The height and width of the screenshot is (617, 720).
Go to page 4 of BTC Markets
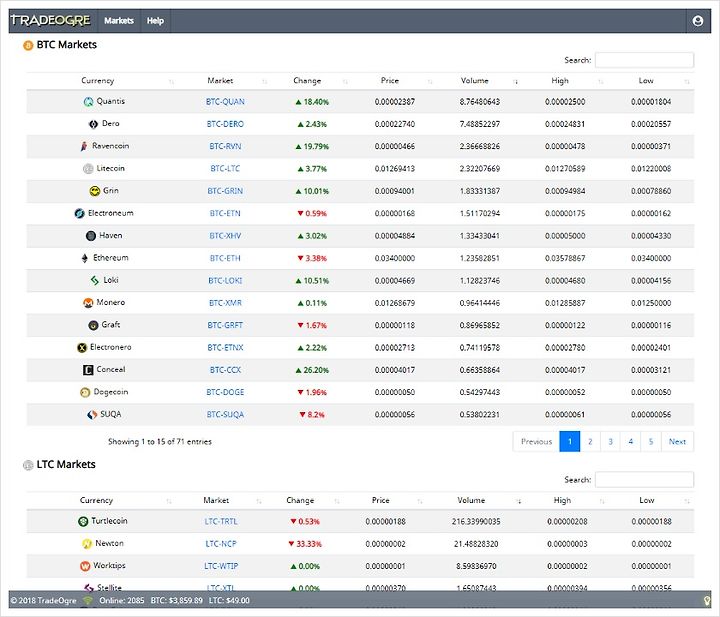click(x=630, y=442)
